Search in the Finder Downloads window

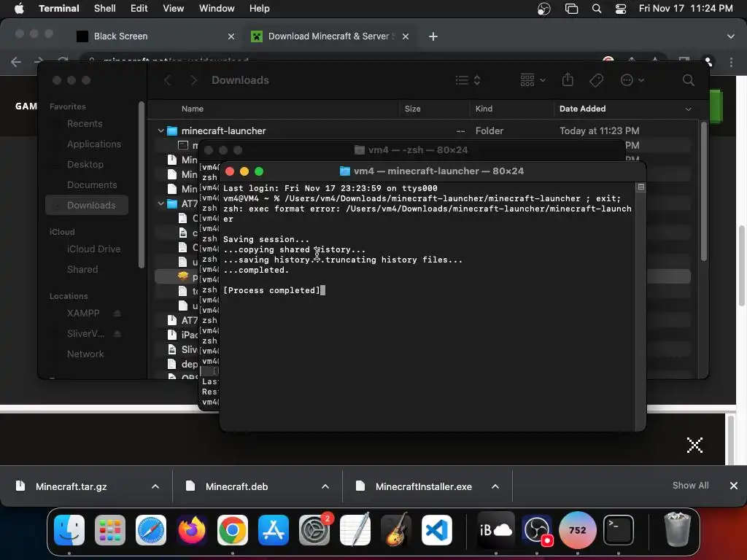tap(688, 80)
